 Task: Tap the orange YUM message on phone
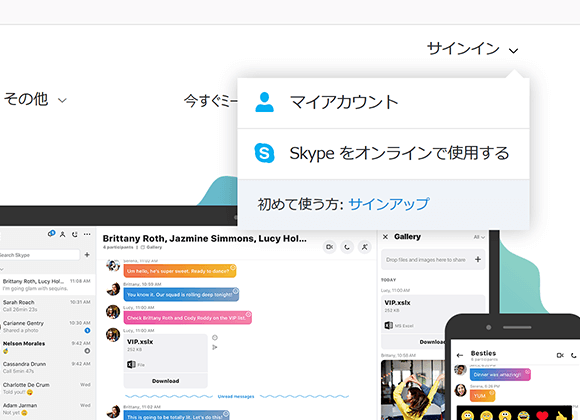tap(482, 396)
